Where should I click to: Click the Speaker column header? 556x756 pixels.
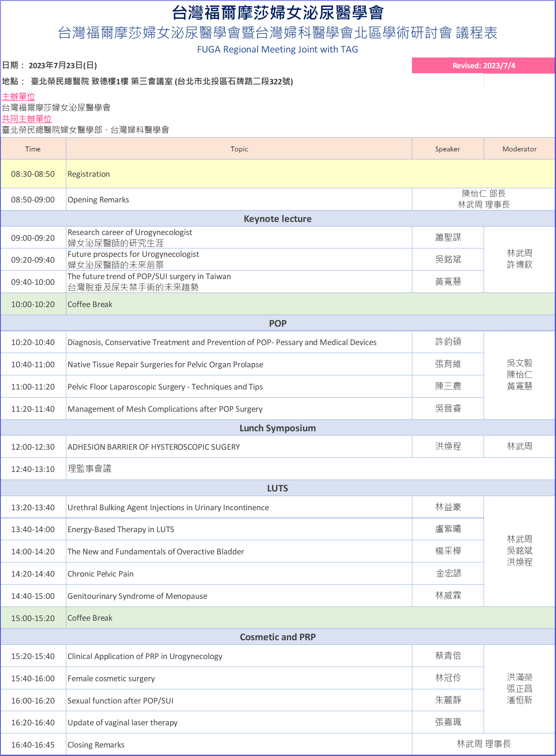point(447,149)
